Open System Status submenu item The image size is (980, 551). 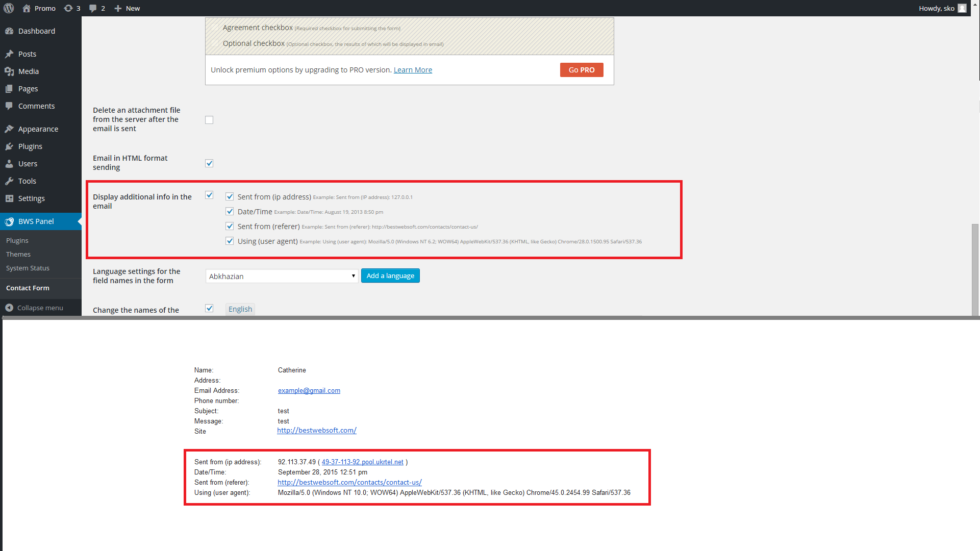28,268
